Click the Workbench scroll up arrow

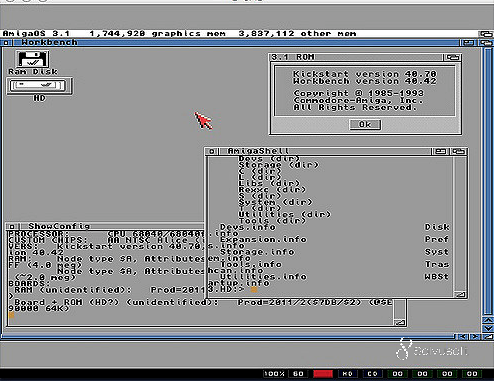pos(488,320)
